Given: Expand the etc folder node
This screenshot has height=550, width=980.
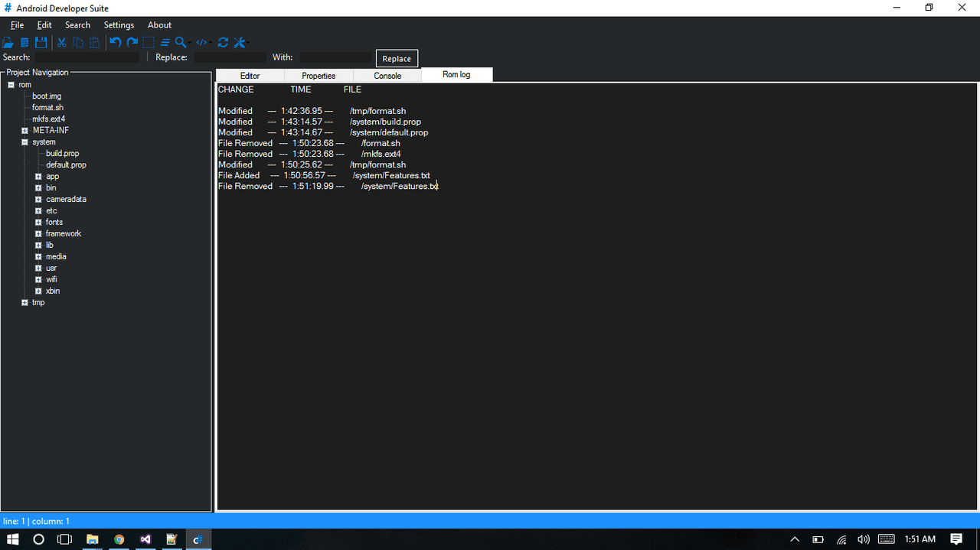Looking at the screenshot, I should pos(38,211).
